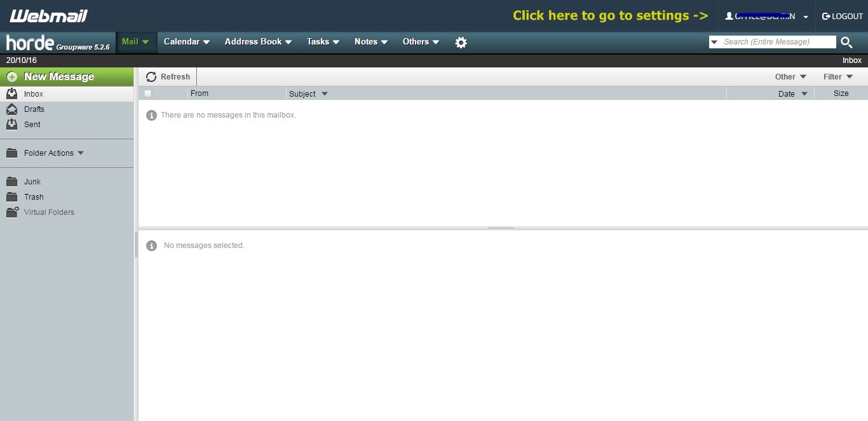Screen dimensions: 868x421
Task: Open the account name dropdown arrow
Action: click(806, 17)
